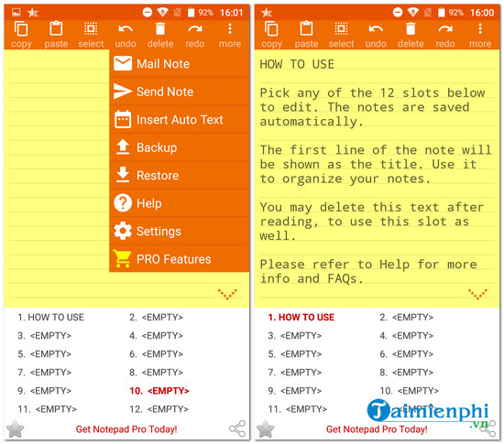Open slot 2 EMPTY in right screen

pos(407,317)
